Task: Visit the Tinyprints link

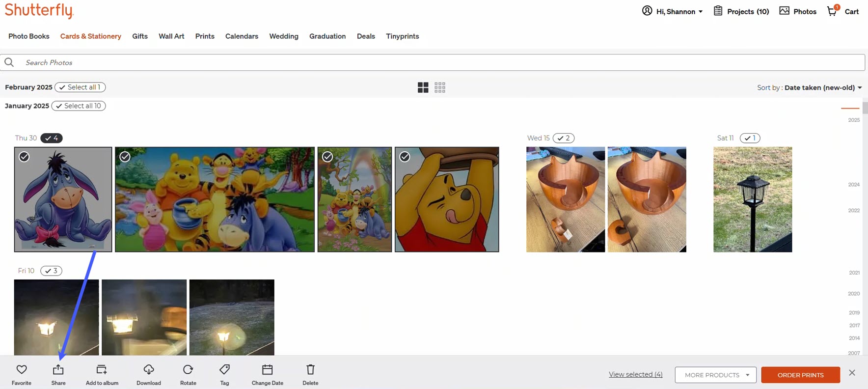Action: (x=403, y=36)
